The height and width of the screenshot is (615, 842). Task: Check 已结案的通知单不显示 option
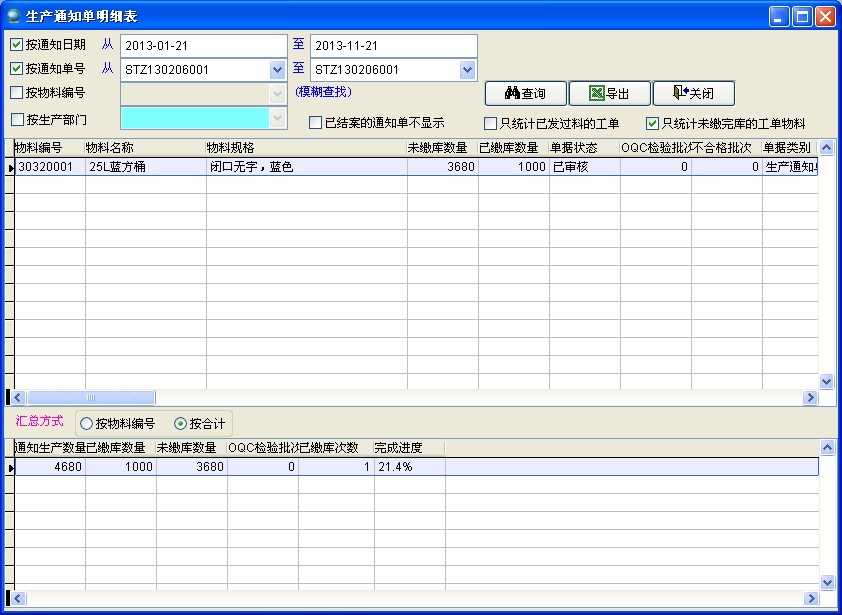(x=316, y=123)
